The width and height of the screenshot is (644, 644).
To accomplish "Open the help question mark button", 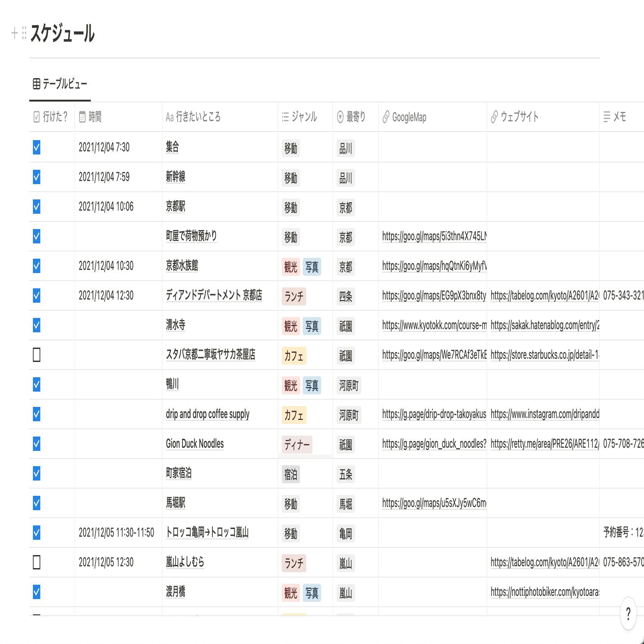I will click(x=628, y=613).
